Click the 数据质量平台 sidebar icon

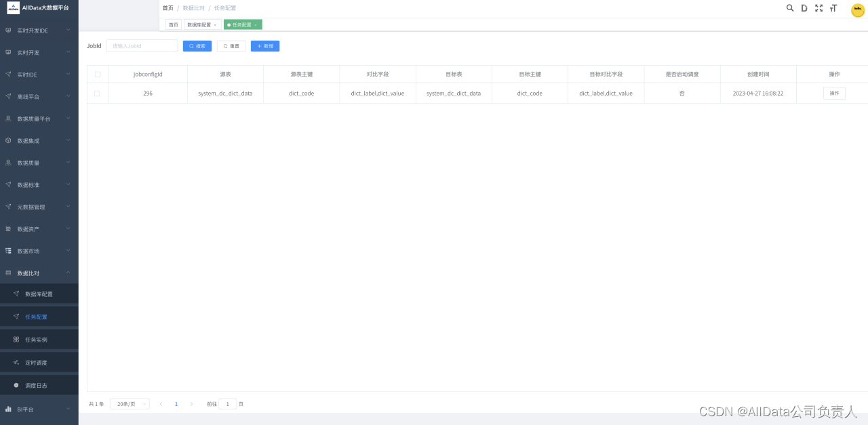tap(8, 119)
